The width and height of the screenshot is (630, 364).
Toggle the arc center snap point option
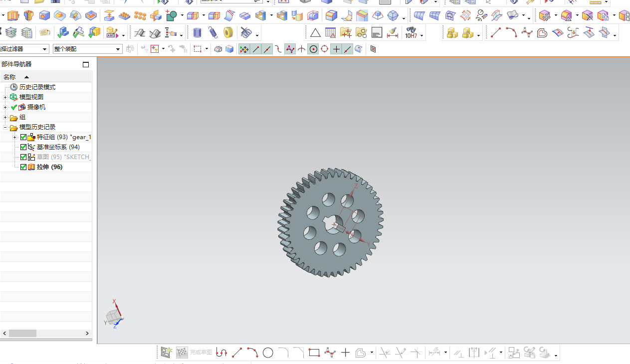(x=313, y=49)
